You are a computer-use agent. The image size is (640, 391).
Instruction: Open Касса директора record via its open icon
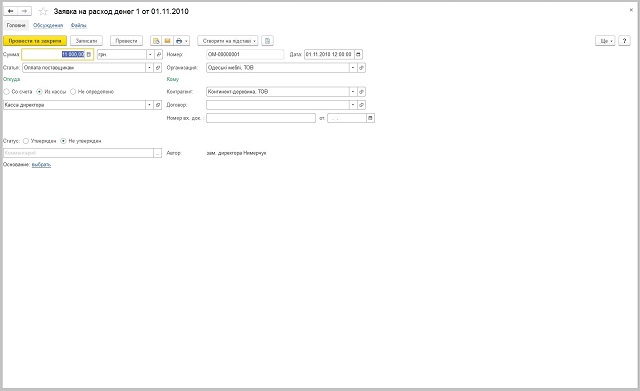coord(158,105)
